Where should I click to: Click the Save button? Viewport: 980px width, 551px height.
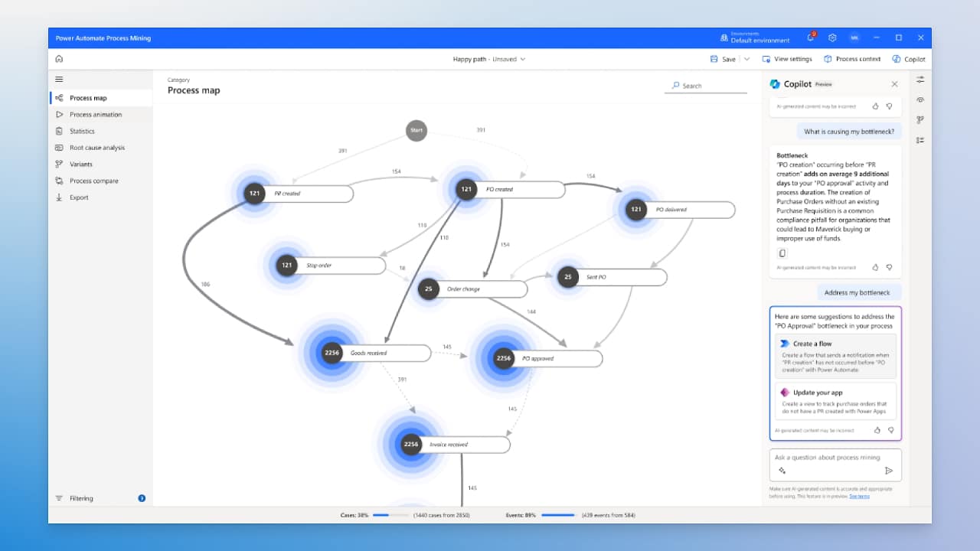(723, 59)
